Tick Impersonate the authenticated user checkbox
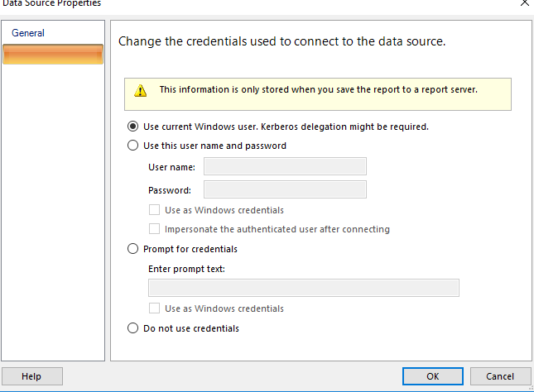Image resolution: width=534 pixels, height=392 pixels. 154,228
